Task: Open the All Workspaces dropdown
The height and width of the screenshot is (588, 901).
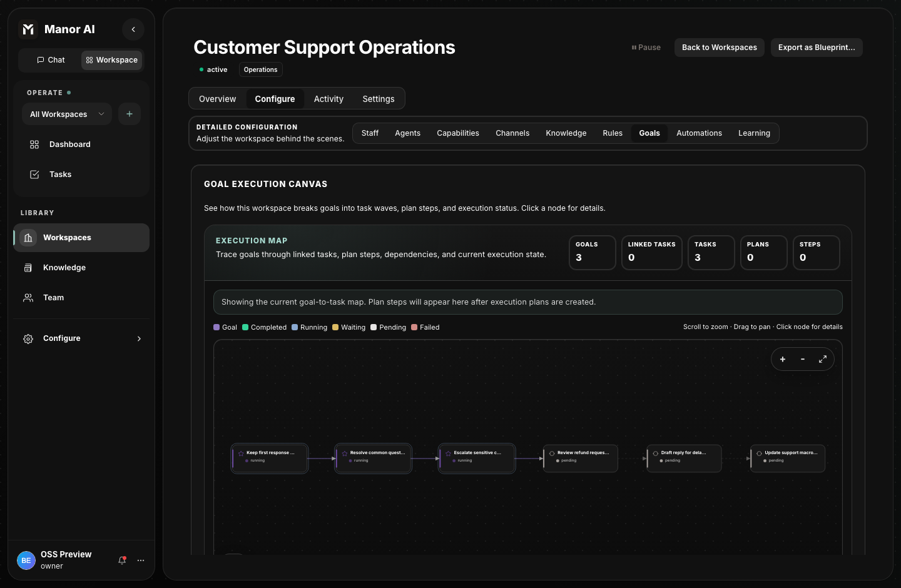Action: 67,114
